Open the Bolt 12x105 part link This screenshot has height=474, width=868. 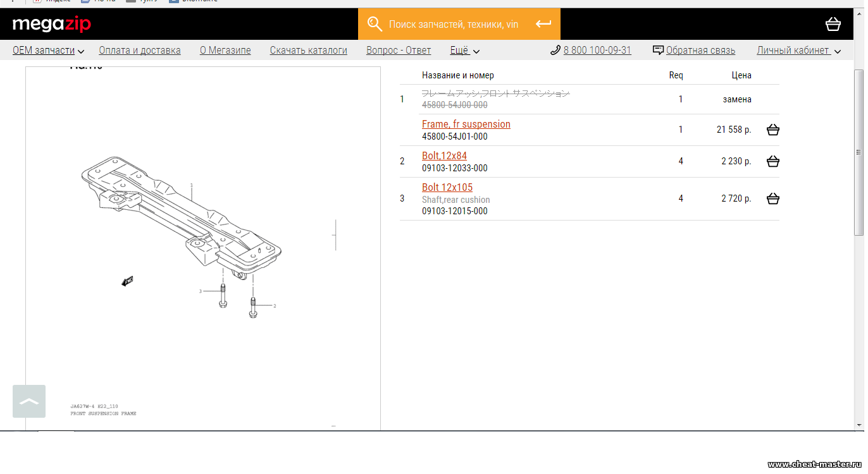point(447,187)
